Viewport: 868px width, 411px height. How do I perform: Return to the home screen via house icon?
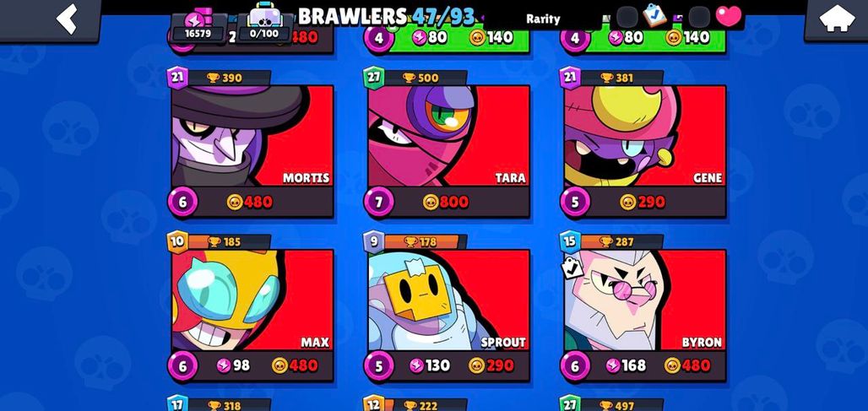(836, 20)
